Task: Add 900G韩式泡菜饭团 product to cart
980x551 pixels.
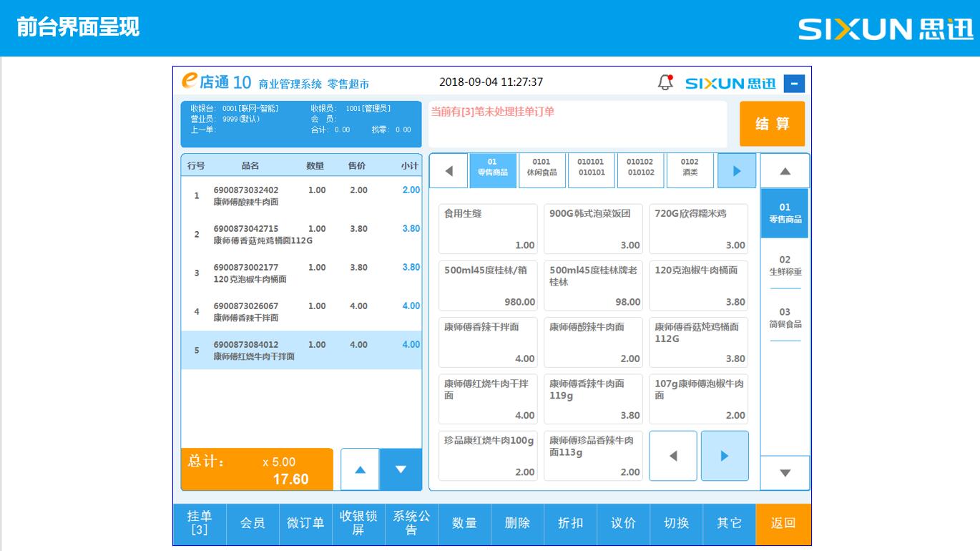Action: (x=593, y=228)
